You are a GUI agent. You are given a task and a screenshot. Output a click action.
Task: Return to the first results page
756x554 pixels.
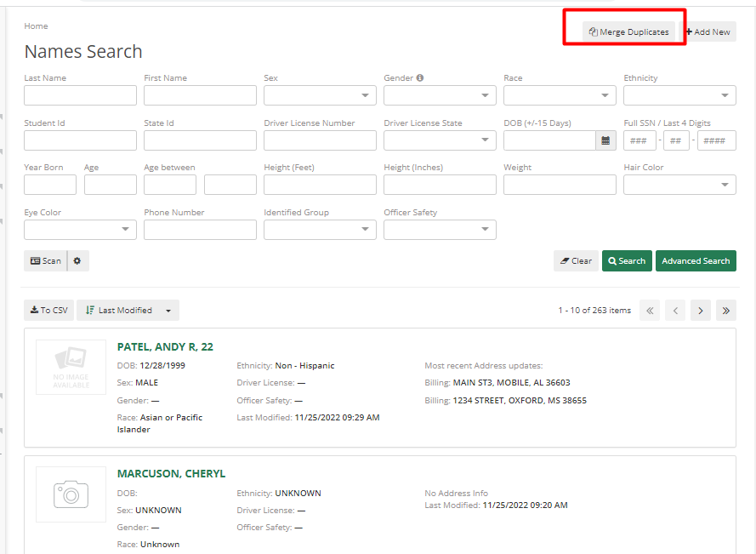(650, 310)
